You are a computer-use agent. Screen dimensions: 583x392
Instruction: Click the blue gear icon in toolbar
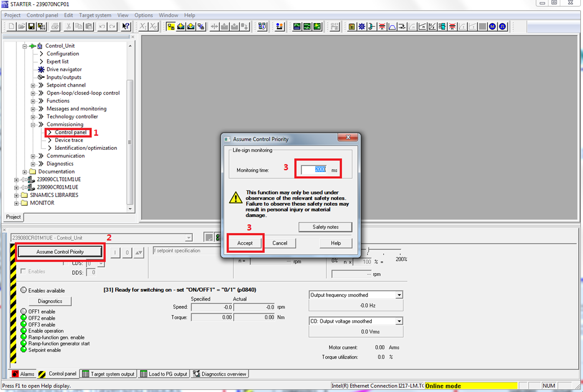click(x=362, y=26)
